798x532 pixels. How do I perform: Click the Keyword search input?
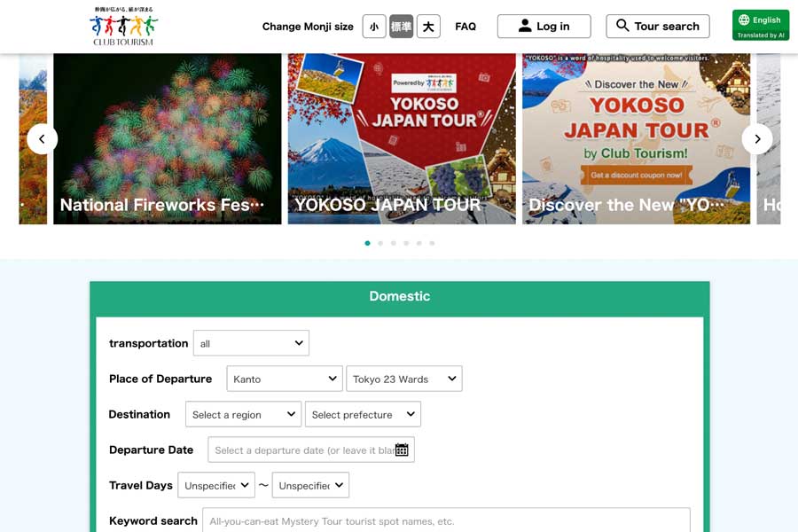tap(446, 520)
